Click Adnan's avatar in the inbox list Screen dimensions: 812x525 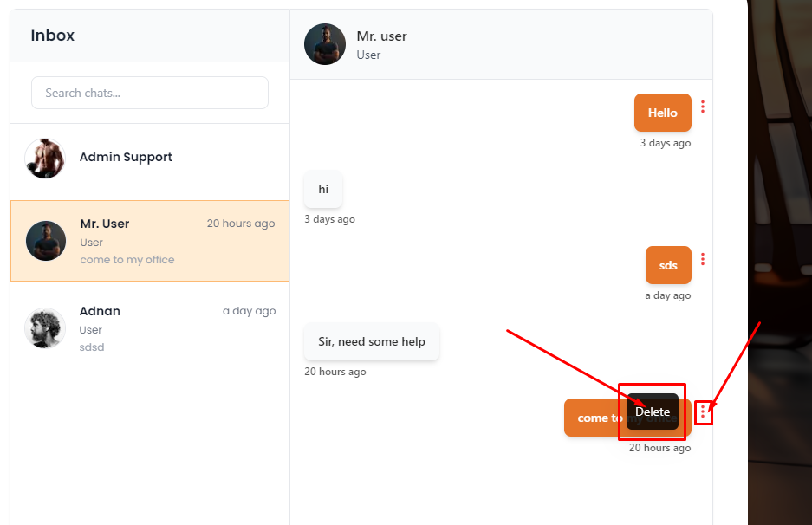[45, 328]
